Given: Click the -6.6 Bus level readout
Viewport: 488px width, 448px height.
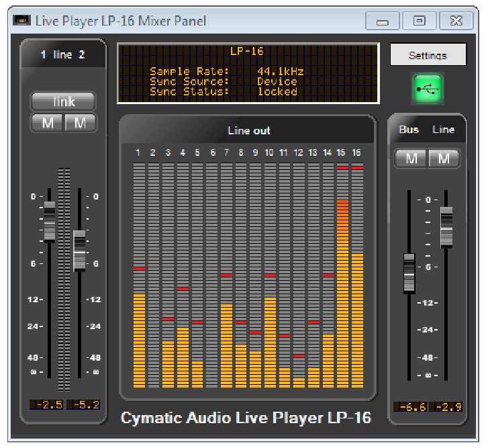Looking at the screenshot, I should [x=410, y=406].
